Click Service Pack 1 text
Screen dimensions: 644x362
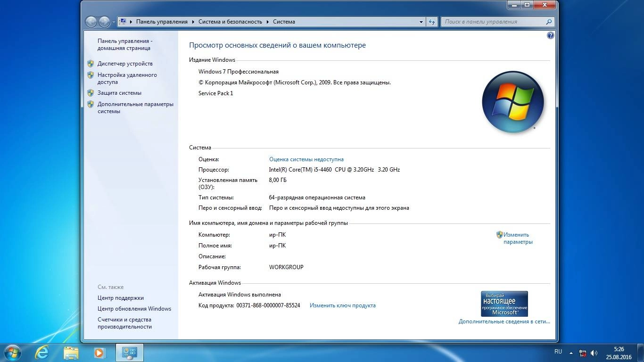[216, 93]
